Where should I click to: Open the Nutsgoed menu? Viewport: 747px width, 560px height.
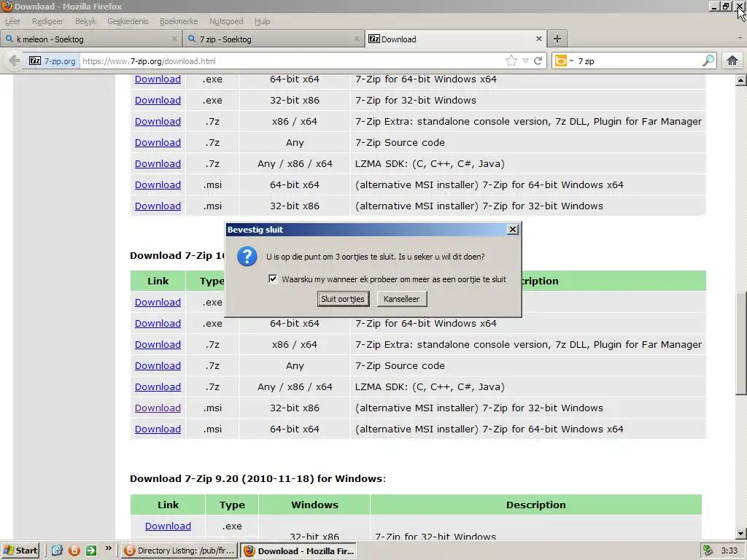(226, 21)
